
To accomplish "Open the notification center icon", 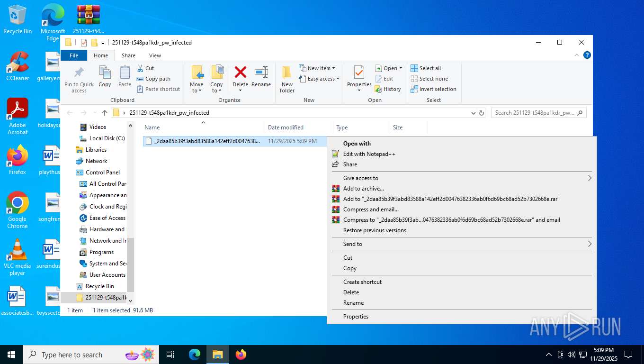I will click(x=628, y=355).
